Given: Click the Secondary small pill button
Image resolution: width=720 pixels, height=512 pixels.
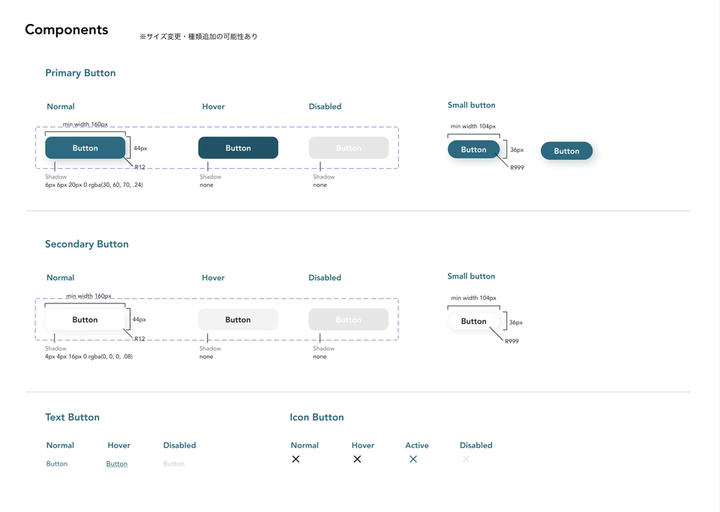Looking at the screenshot, I should coord(473,321).
